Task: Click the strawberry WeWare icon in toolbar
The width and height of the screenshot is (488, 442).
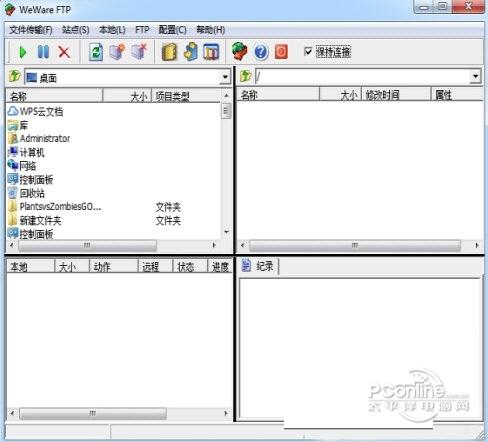Action: click(240, 51)
